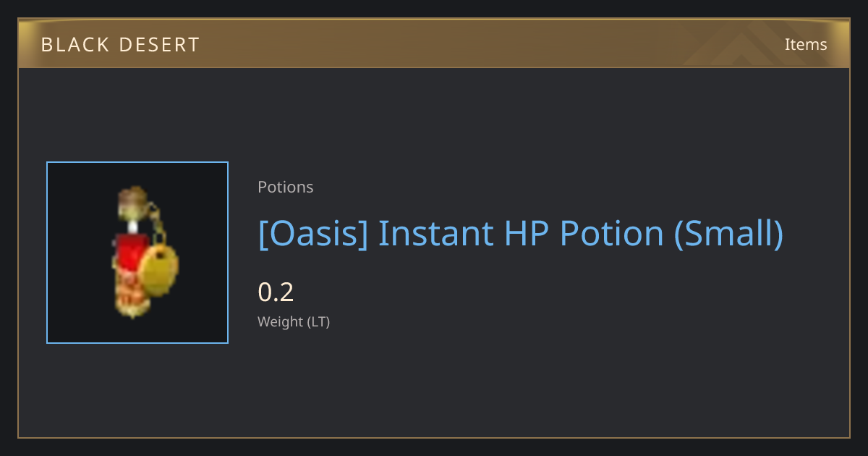Click the chain attached to the potion bottle
The width and height of the screenshot is (868, 456).
point(154,224)
